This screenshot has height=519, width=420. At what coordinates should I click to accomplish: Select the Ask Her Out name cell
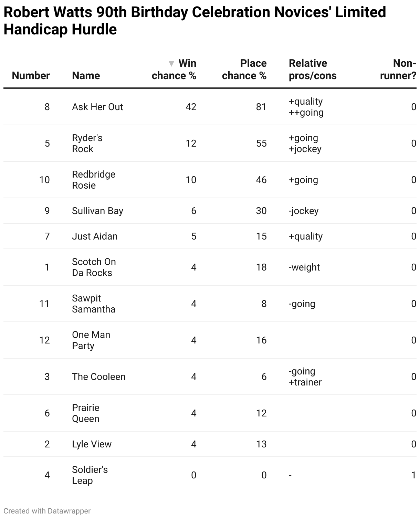[97, 107]
